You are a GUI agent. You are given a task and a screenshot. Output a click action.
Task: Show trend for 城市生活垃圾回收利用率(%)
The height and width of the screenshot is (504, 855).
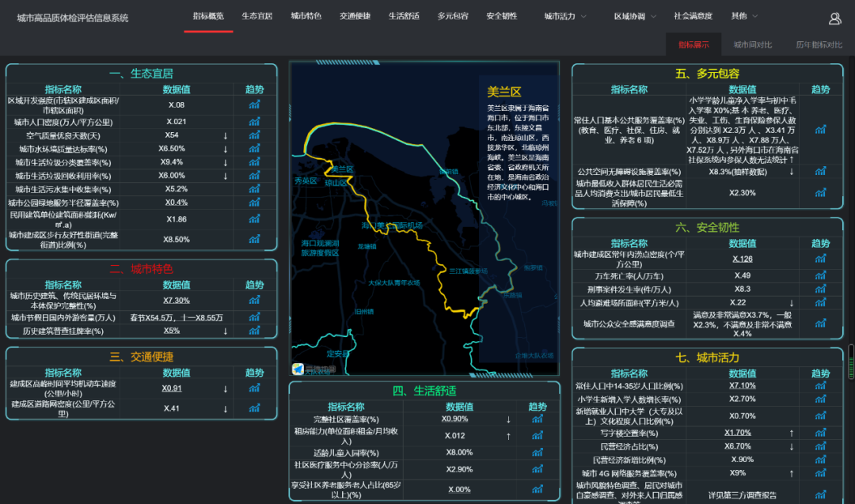point(254,176)
